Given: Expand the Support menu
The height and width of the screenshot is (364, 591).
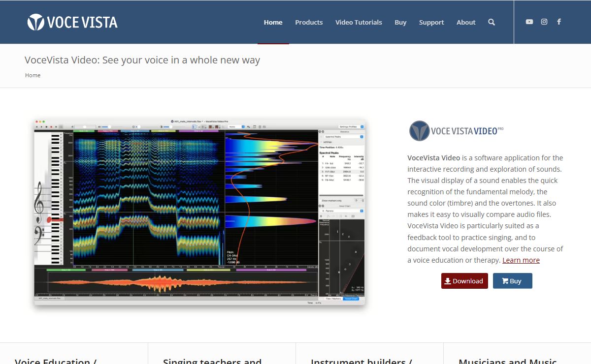Looking at the screenshot, I should [431, 22].
